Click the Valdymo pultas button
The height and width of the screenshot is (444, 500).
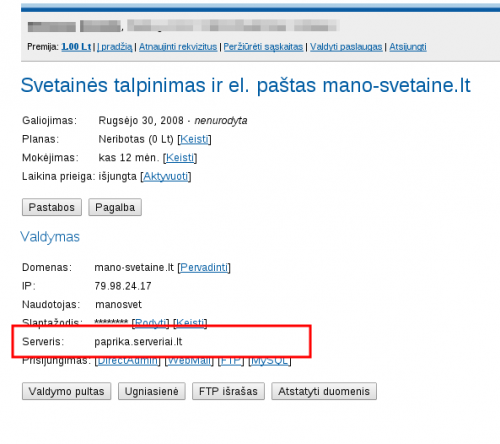pos(66,391)
